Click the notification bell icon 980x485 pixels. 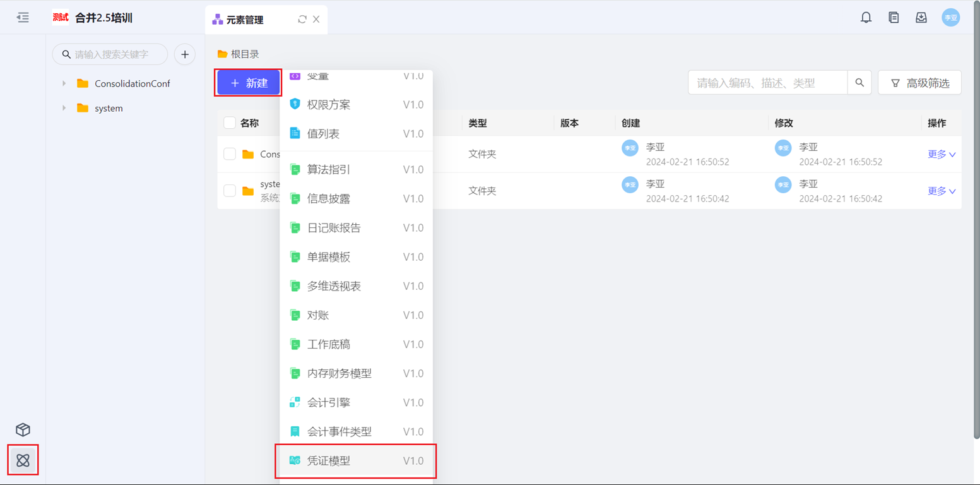pyautogui.click(x=866, y=18)
